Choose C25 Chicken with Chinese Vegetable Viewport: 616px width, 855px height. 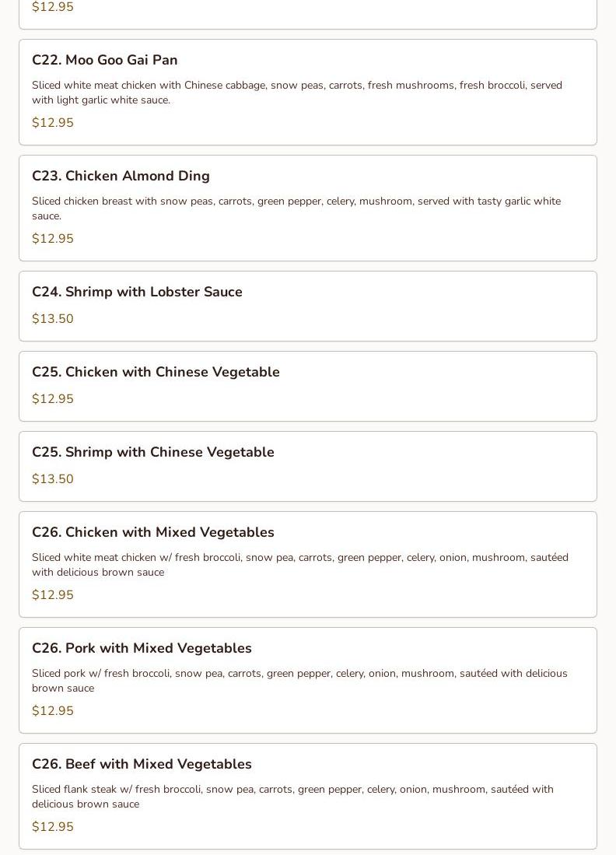(x=156, y=372)
